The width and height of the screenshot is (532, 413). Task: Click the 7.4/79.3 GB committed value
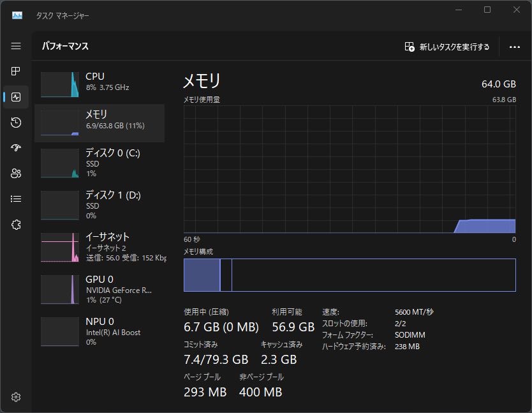[x=216, y=359]
